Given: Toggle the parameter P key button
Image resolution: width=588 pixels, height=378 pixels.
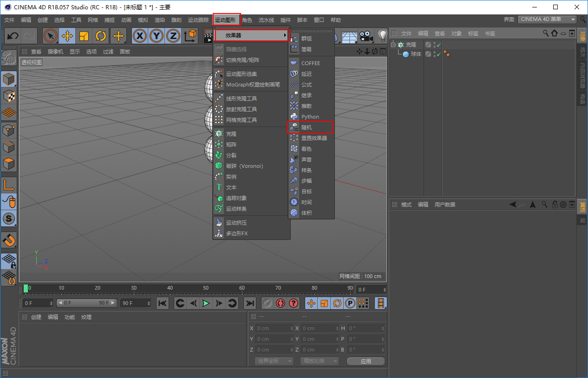Looking at the screenshot, I should tap(350, 303).
